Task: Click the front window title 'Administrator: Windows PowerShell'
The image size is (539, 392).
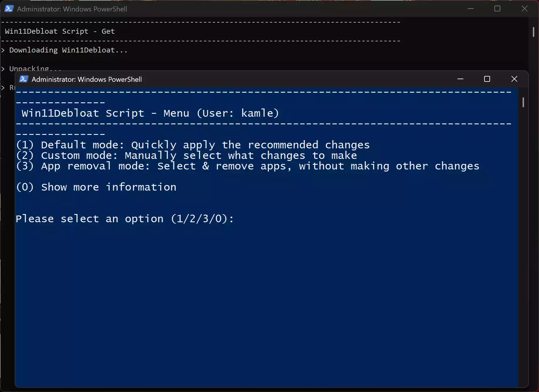Action: click(86, 79)
